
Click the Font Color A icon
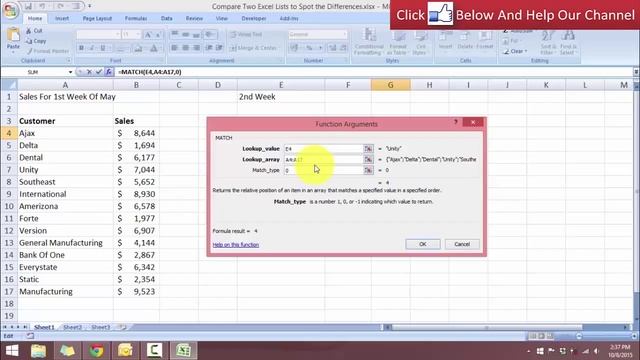pyautogui.click(x=153, y=48)
